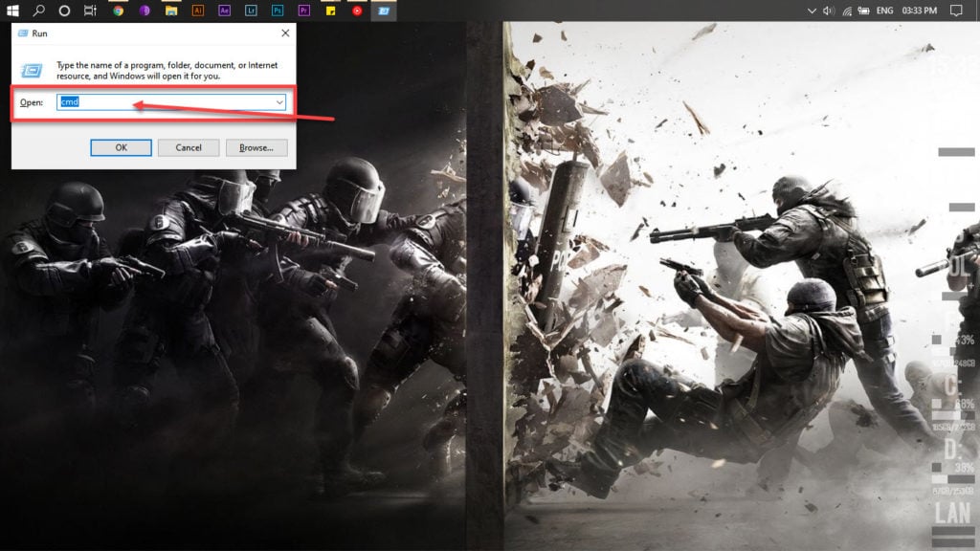Screen dimensions: 980x551
Task: Close the Run dialog window
Action: point(285,33)
